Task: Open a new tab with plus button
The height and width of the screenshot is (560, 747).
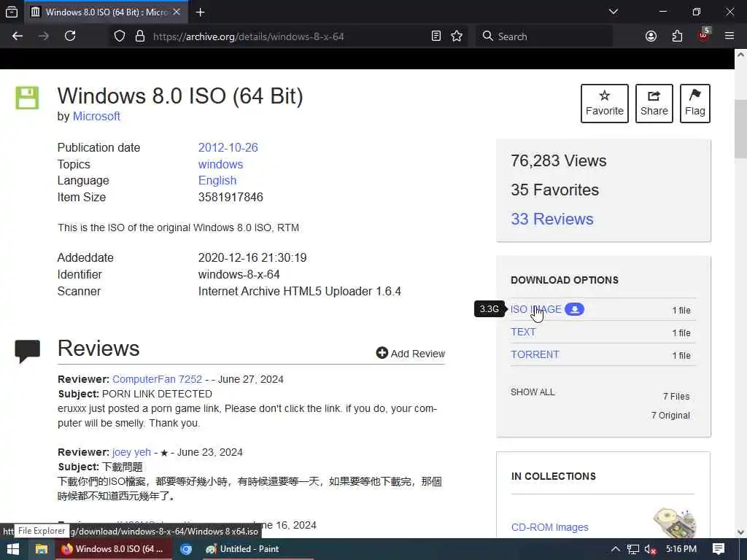Action: (201, 12)
